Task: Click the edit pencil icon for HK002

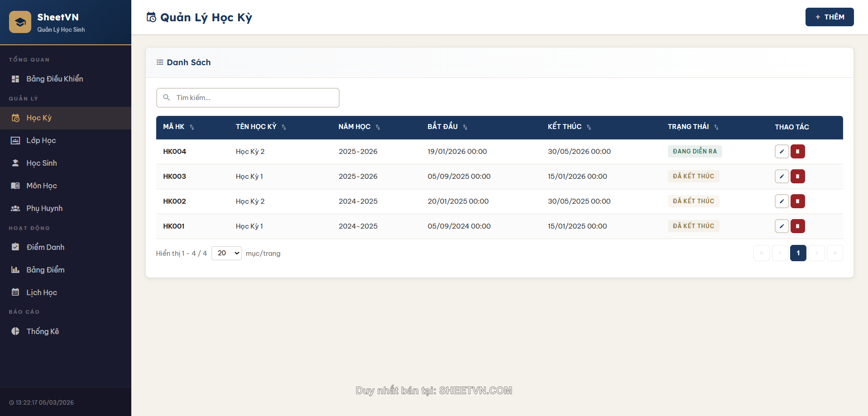Action: (782, 201)
